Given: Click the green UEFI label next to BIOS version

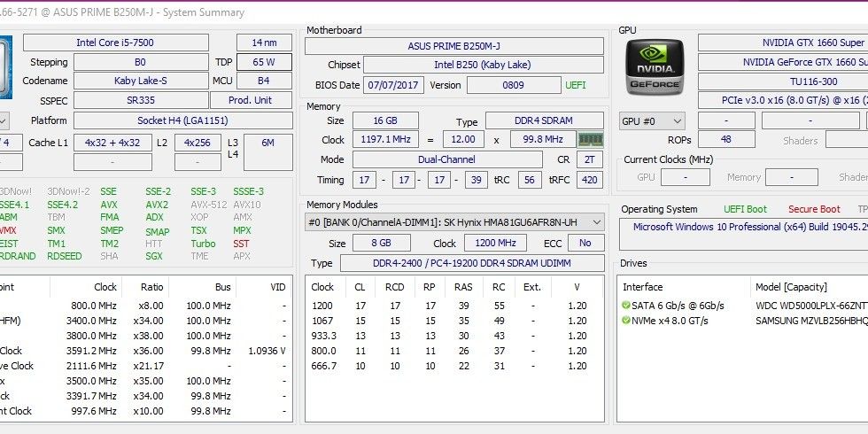Looking at the screenshot, I should [x=575, y=85].
